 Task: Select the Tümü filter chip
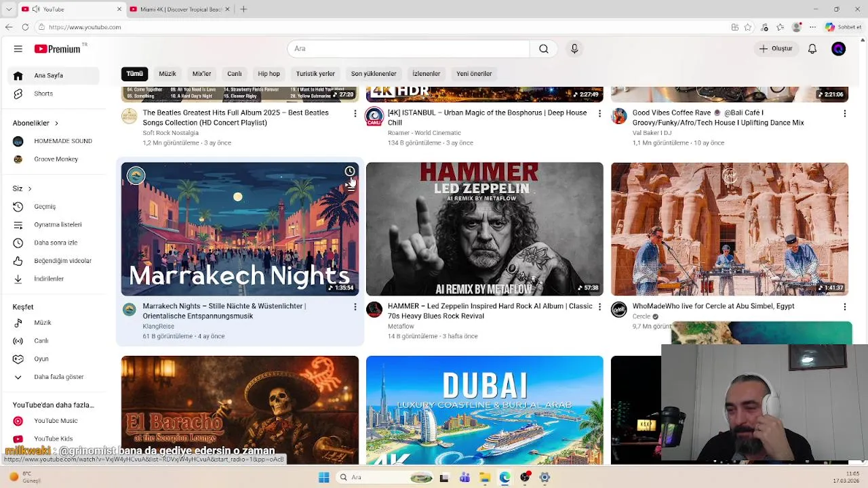tap(134, 74)
